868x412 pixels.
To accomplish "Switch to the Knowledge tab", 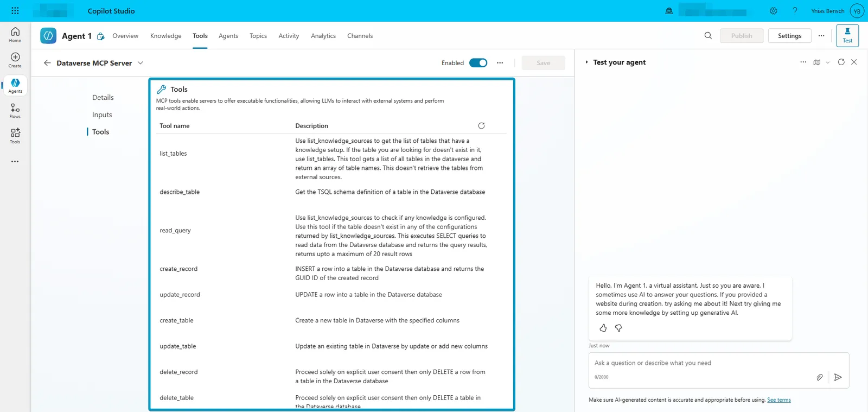I will pos(166,36).
